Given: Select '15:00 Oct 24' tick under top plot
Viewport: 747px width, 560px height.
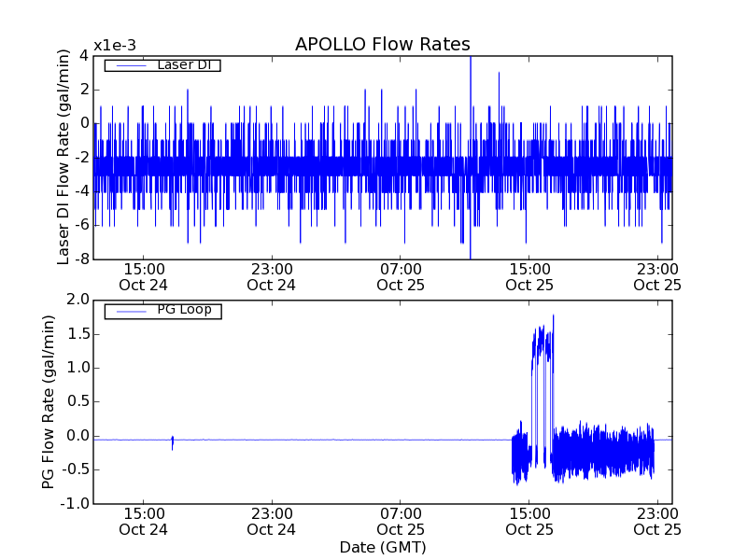Looking at the screenshot, I should pyautogui.click(x=144, y=277).
